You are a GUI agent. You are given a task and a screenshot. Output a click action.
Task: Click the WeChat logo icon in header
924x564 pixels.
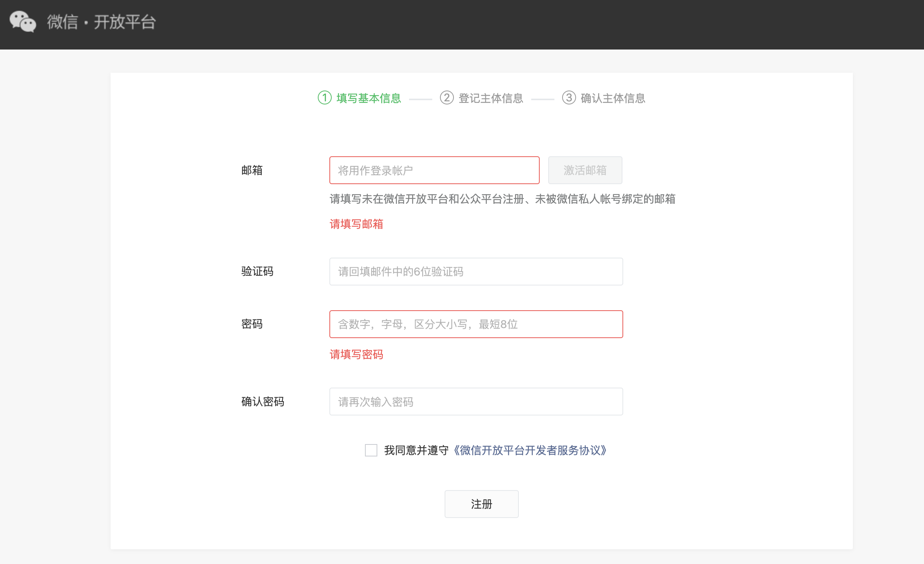point(23,21)
